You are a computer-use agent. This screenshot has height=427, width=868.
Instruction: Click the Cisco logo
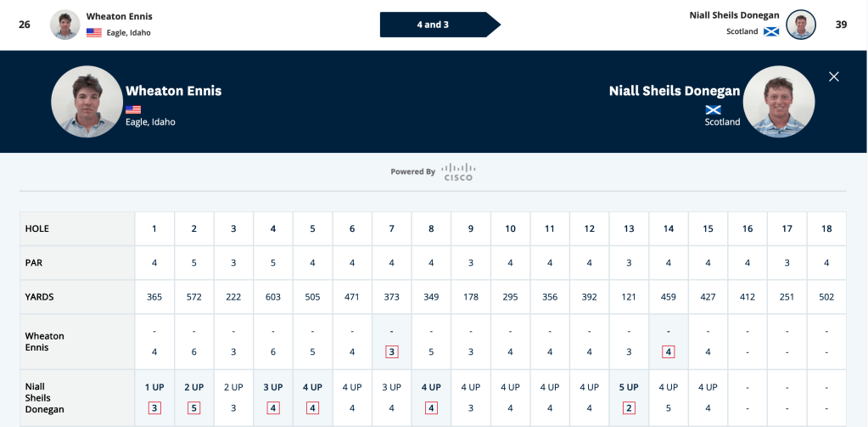[x=458, y=171]
